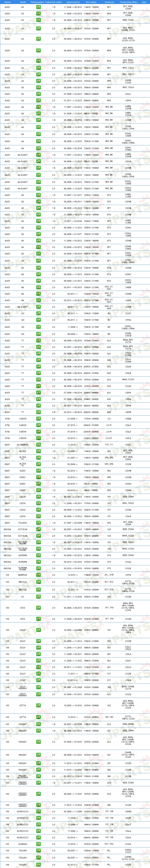Click fuel icon in VW EOS CCZB row
The width and height of the screenshot is (150, 868).
click(39, 619)
